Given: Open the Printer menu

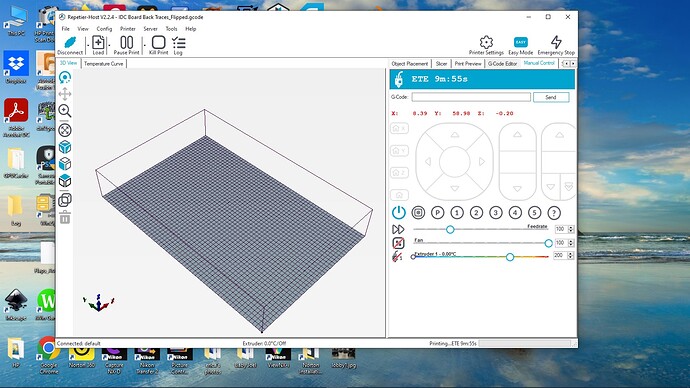Looking at the screenshot, I should coord(128,29).
